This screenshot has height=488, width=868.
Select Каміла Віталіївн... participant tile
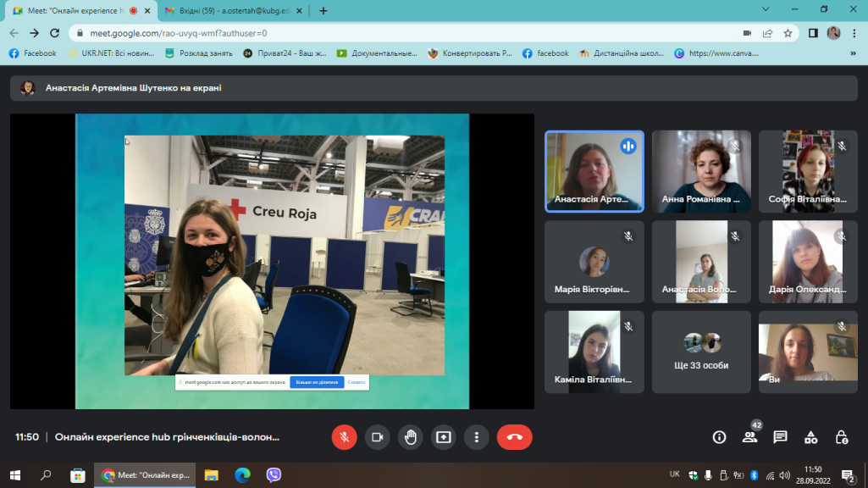coord(594,352)
